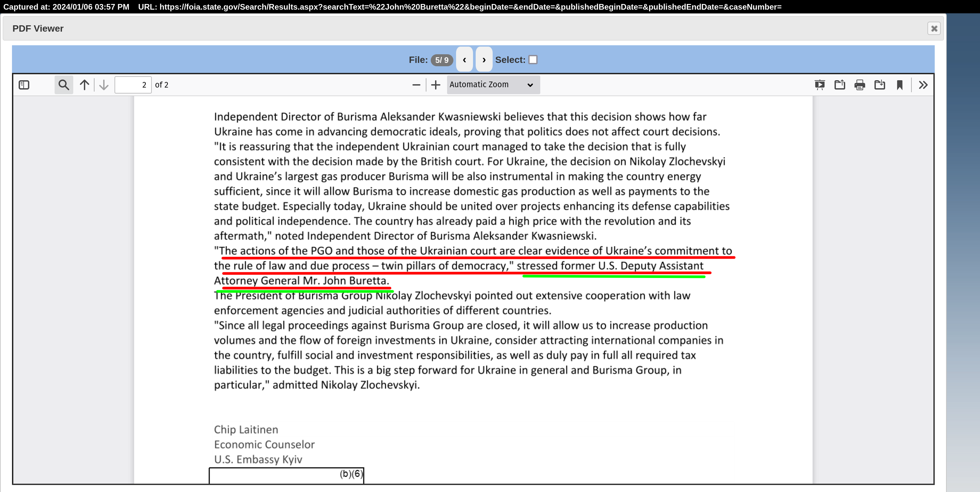Close the PDF Viewer dialog
The image size is (980, 492).
(934, 29)
